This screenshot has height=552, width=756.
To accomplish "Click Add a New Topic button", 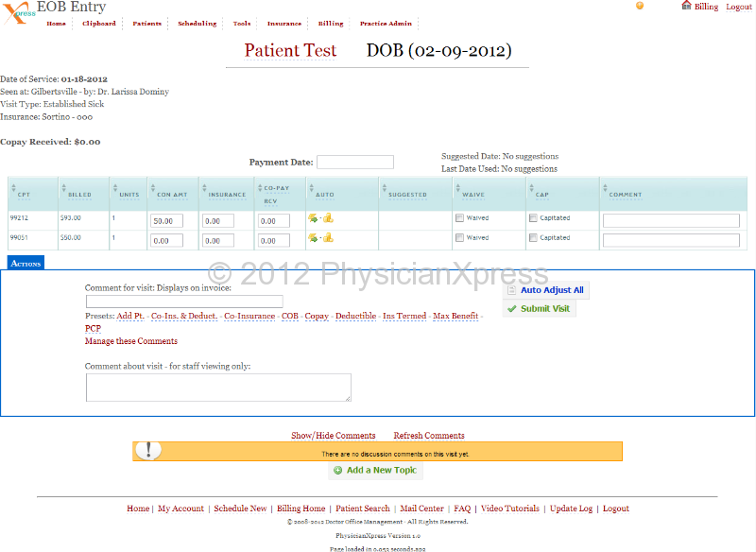I will 375,470.
